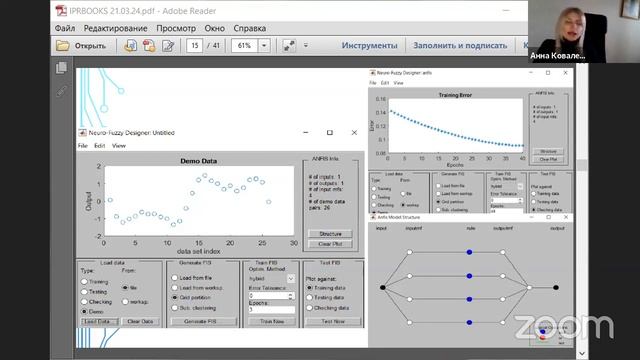The height and width of the screenshot is (360, 640).
Task: Click the save file icon in Reader toolbar
Action: (x=131, y=45)
